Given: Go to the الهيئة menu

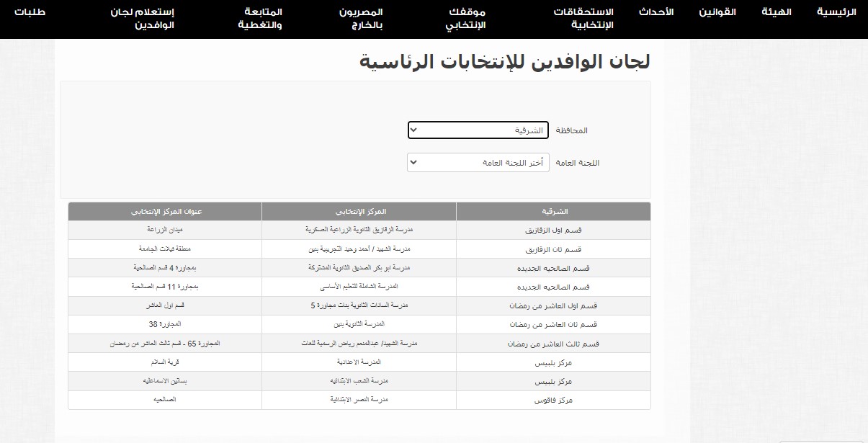Looking at the screenshot, I should [x=777, y=12].
